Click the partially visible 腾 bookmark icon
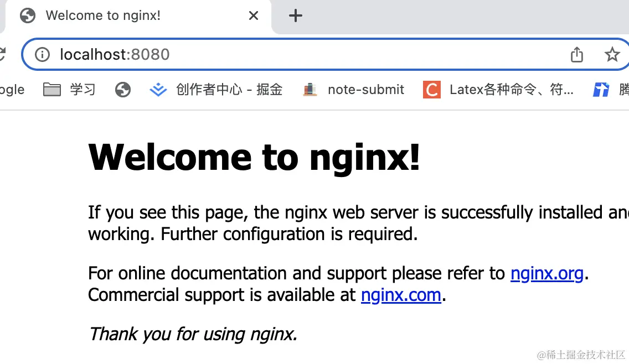 [601, 90]
